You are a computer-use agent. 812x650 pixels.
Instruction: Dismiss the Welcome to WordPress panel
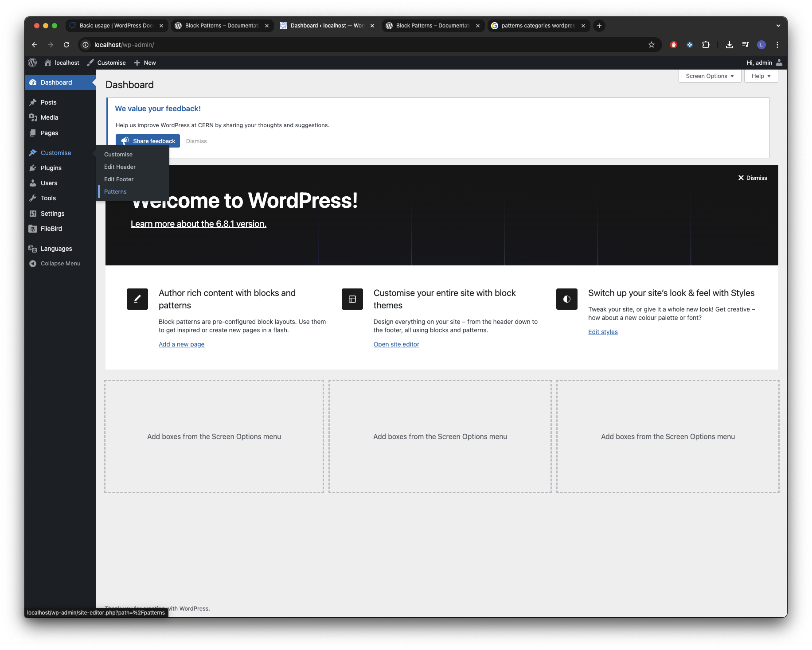(753, 178)
